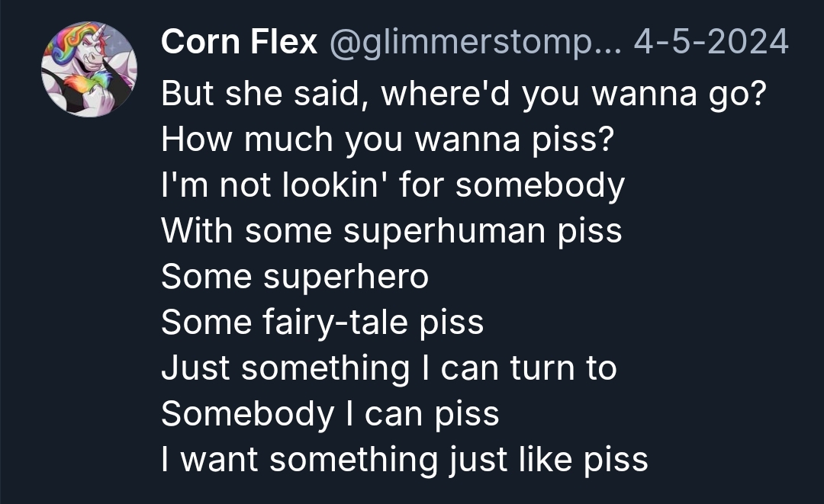Image resolution: width=824 pixels, height=504 pixels.
Task: Open the Corn Flex display name
Action: 239,43
